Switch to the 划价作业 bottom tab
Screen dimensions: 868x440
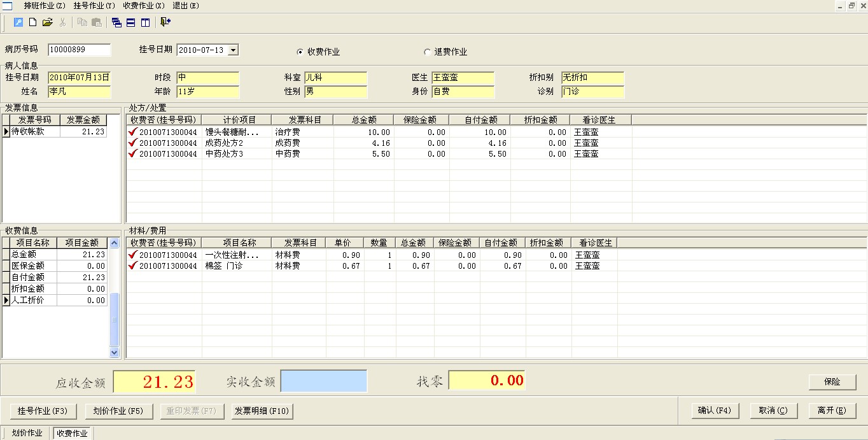tap(27, 433)
